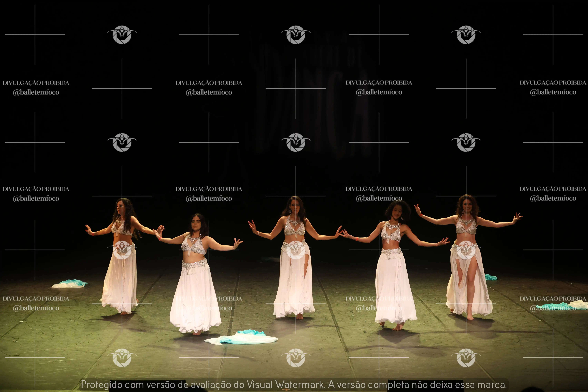Screen dimensions: 588x392
Task: Click the 'Protegido' word in bottom caption
Action: pos(102,384)
